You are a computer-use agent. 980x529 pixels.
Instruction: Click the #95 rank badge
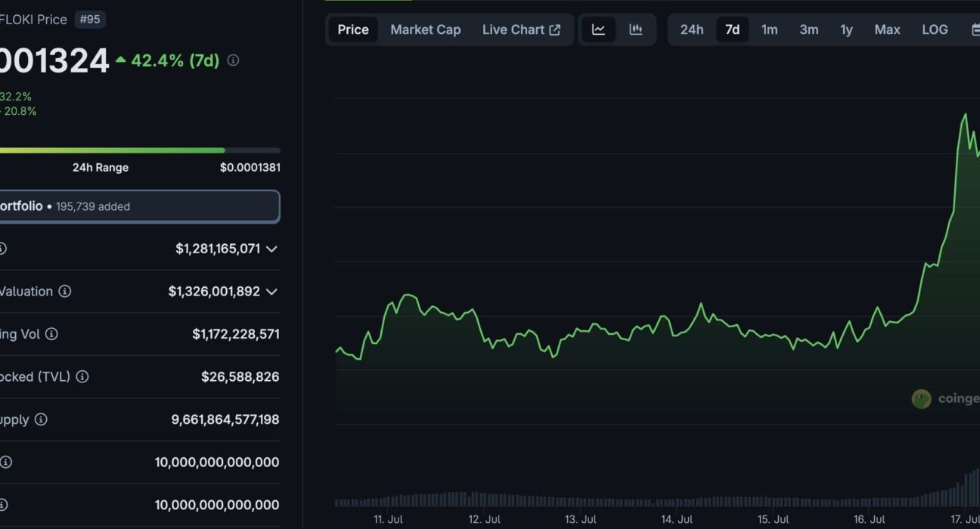point(89,19)
